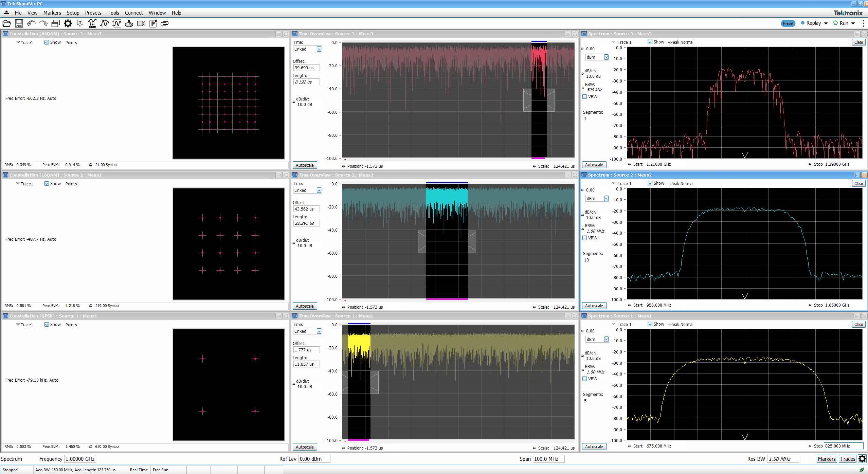Click the video camera toolbar icon
868x474 pixels.
pos(141,23)
